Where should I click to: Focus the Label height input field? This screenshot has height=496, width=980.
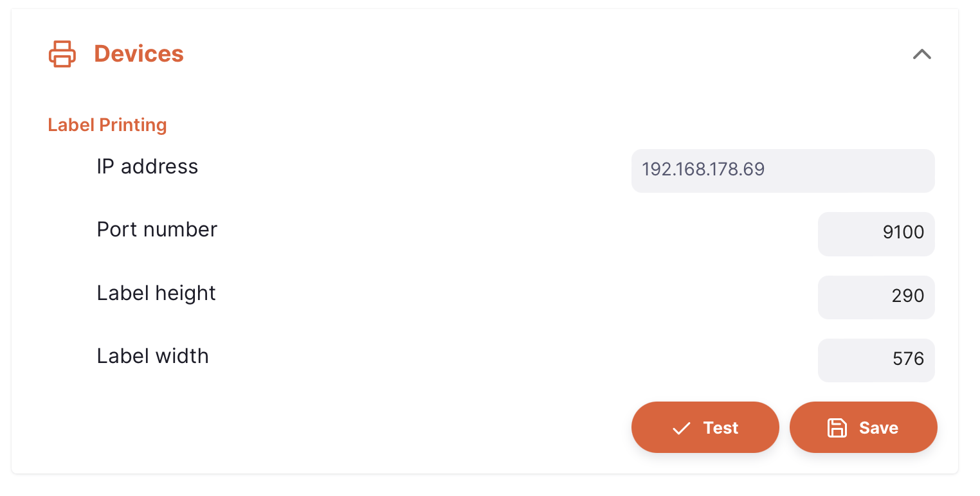(876, 297)
